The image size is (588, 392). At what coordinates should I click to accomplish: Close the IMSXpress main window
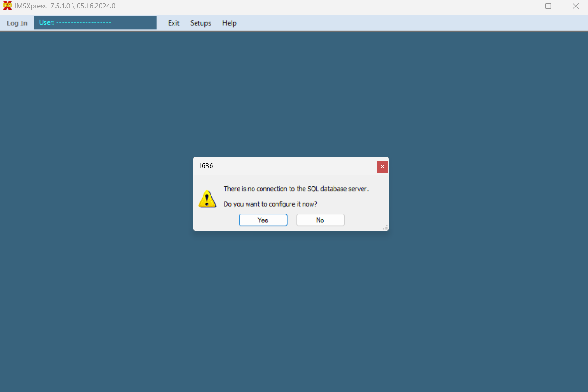coord(576,6)
